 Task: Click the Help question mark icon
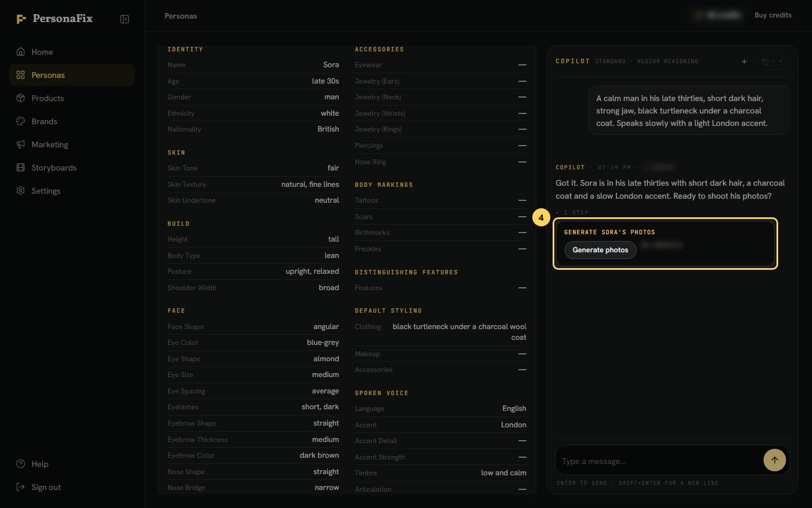pos(21,464)
